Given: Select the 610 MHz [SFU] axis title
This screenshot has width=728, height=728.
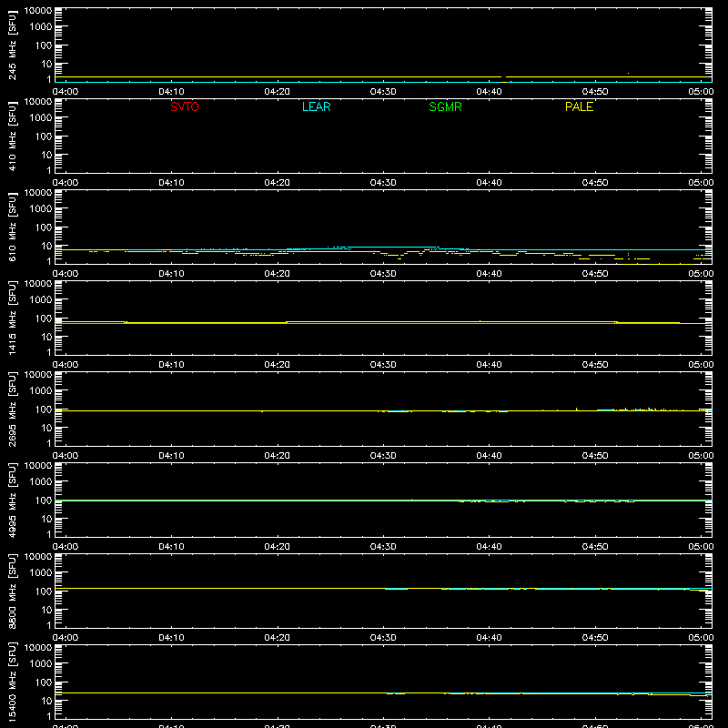Looking at the screenshot, I should (x=12, y=227).
